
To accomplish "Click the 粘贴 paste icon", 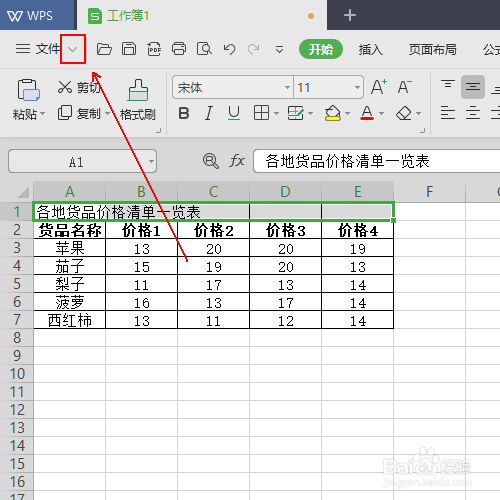I will click(x=28, y=90).
